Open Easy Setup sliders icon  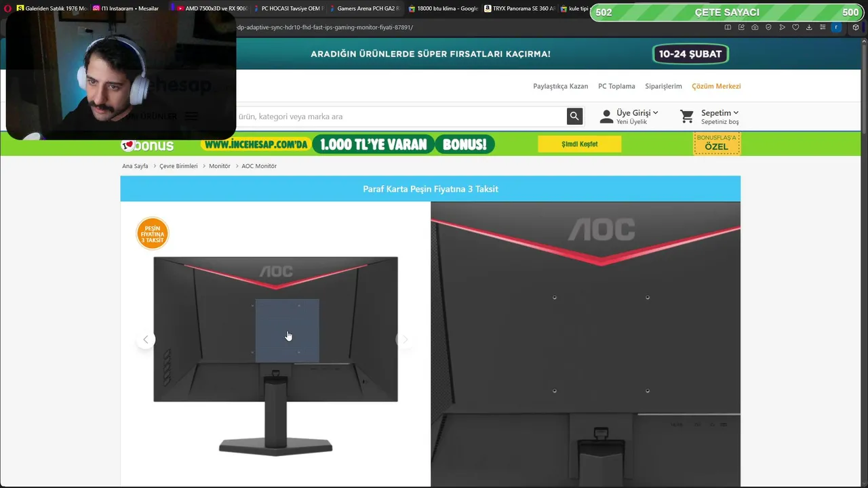pos(823,27)
